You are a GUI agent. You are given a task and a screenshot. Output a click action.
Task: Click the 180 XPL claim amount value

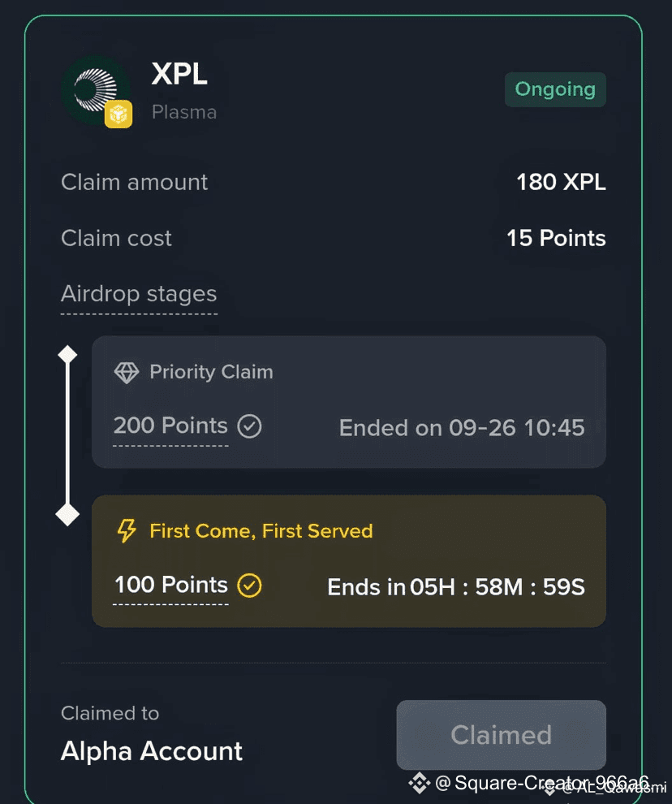(561, 182)
